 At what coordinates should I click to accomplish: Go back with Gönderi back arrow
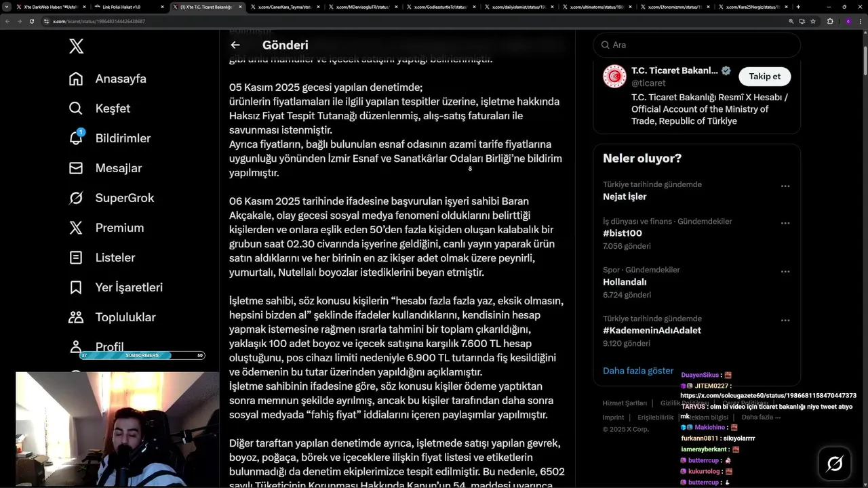click(x=235, y=45)
